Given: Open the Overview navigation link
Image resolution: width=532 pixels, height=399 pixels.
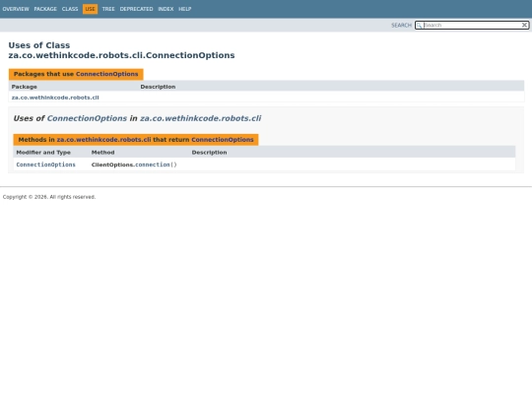Looking at the screenshot, I should 16,9.
